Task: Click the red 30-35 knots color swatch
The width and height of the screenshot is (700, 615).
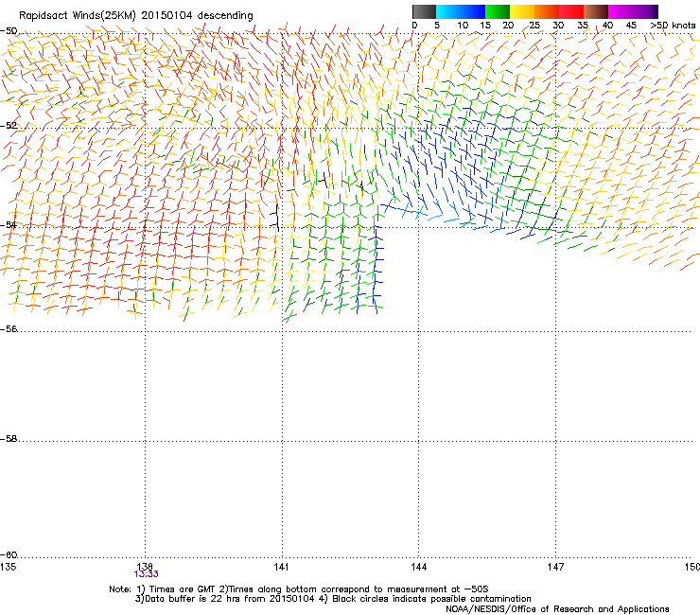Action: click(571, 11)
